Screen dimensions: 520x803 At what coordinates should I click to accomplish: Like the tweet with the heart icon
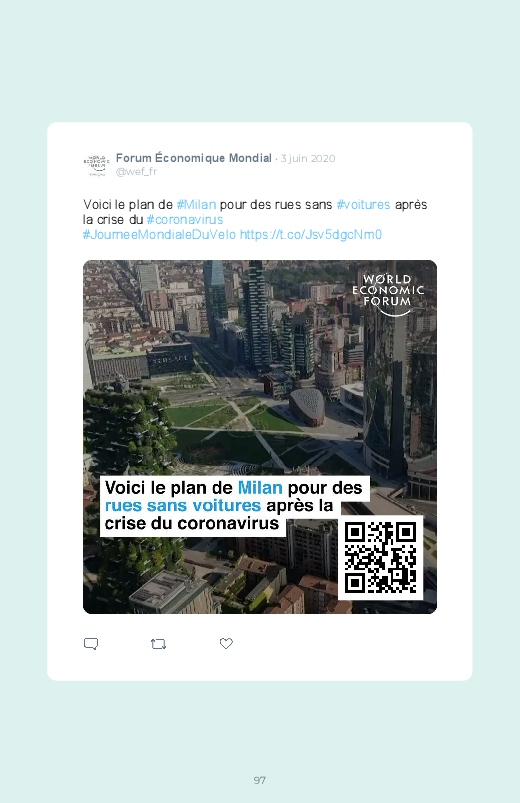[x=226, y=643]
